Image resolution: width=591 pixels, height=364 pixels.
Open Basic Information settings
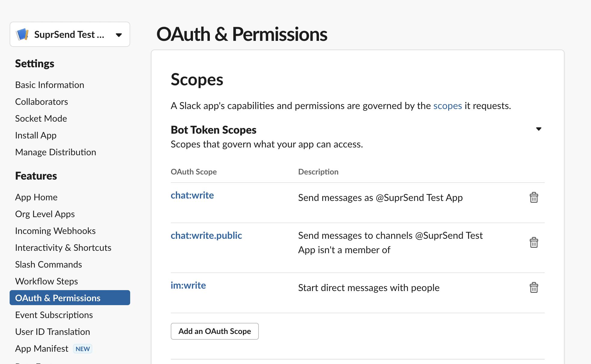pyautogui.click(x=50, y=85)
